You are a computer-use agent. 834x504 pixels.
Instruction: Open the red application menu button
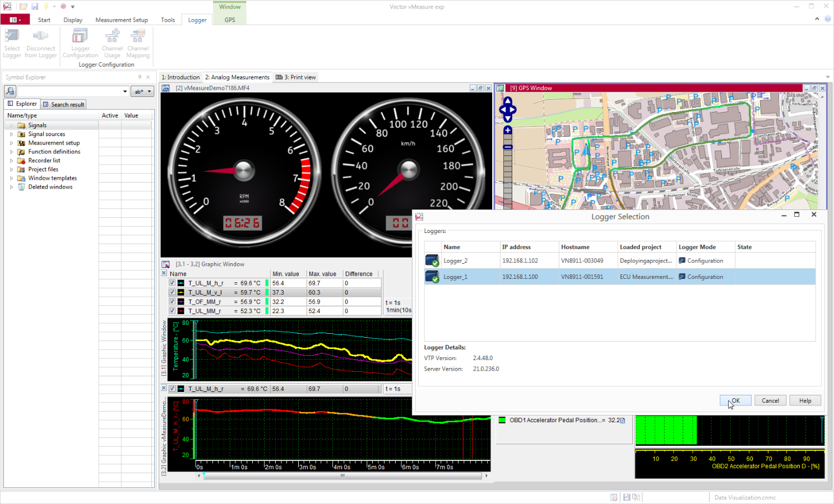click(15, 20)
